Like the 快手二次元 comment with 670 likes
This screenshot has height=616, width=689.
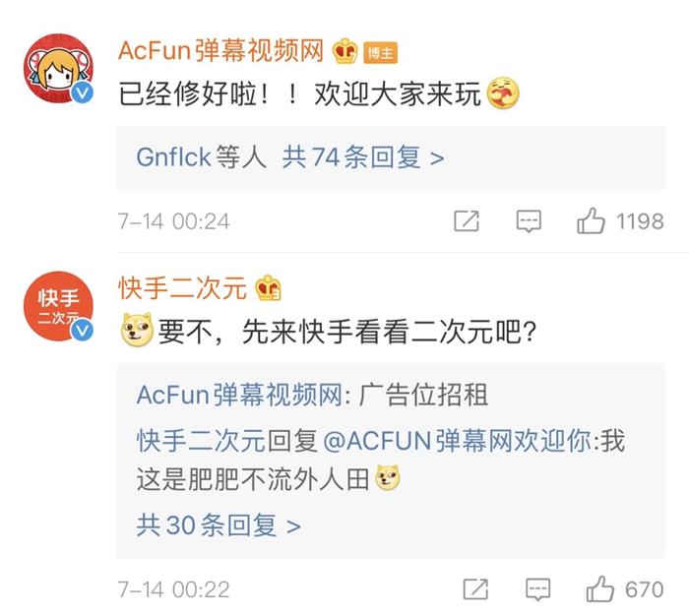(600, 589)
